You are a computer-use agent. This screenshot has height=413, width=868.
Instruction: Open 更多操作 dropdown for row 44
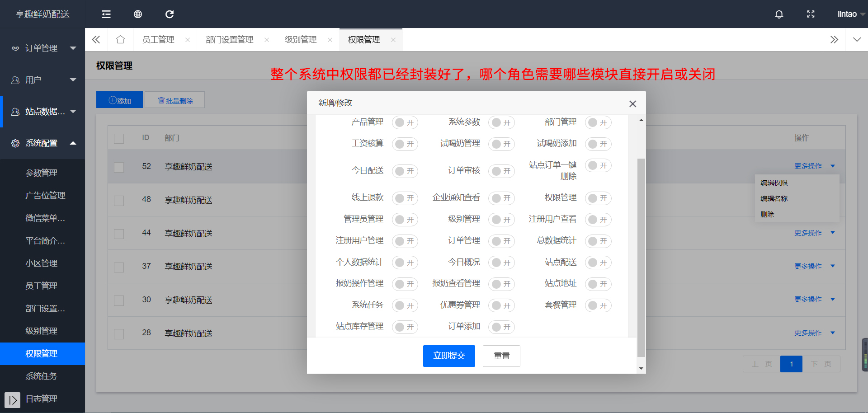[x=814, y=233]
